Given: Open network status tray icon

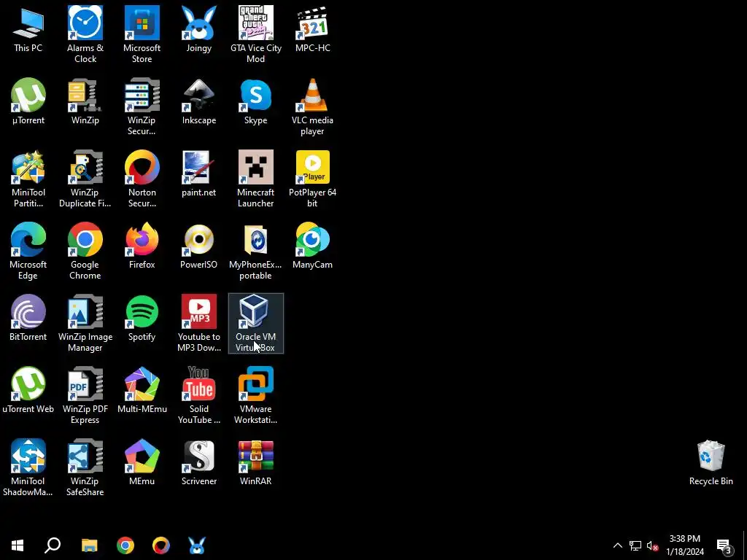Looking at the screenshot, I should pyautogui.click(x=635, y=545).
